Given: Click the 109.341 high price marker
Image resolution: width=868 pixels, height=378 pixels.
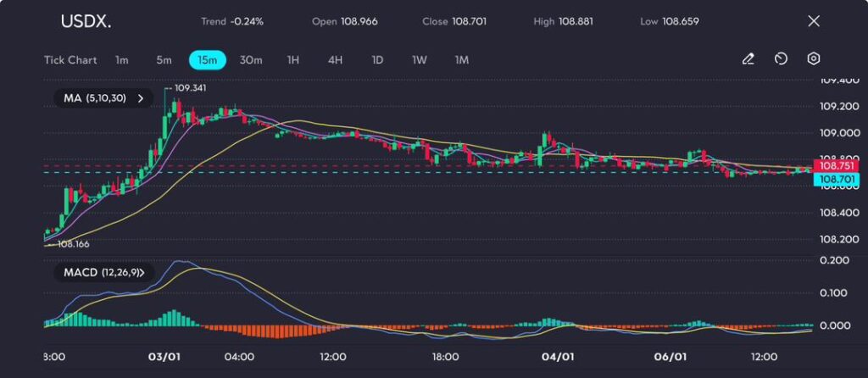Looking at the screenshot, I should coord(190,87).
